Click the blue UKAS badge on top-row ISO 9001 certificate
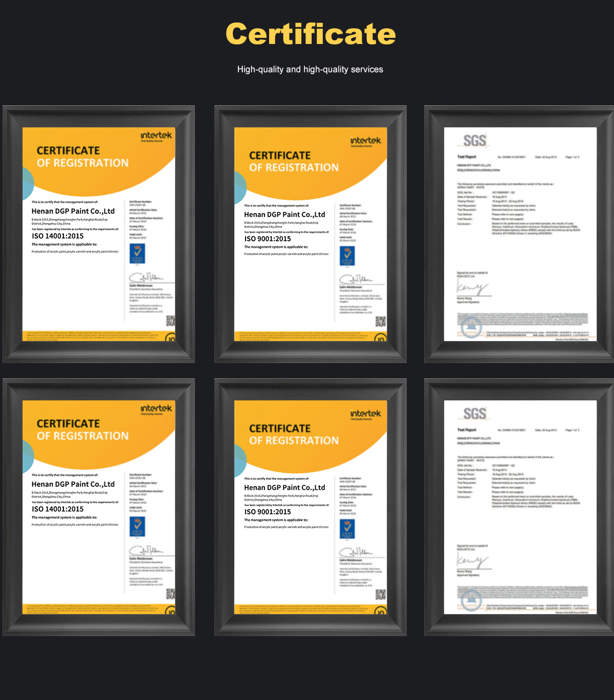The width and height of the screenshot is (614, 700). click(347, 256)
